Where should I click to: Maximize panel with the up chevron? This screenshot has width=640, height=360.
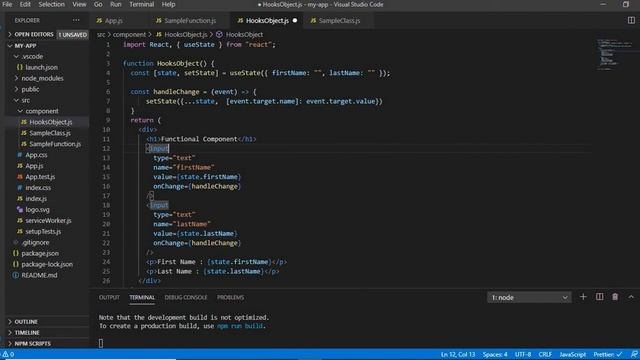point(631,297)
